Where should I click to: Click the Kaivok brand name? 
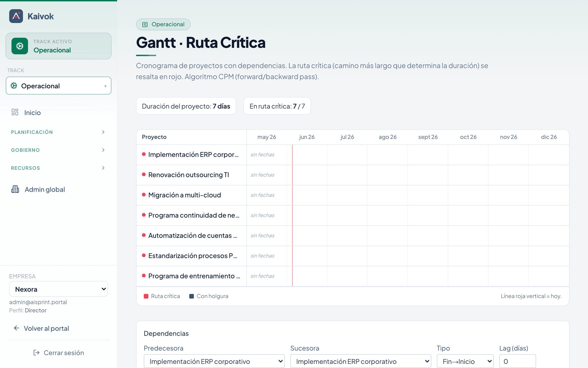point(41,16)
